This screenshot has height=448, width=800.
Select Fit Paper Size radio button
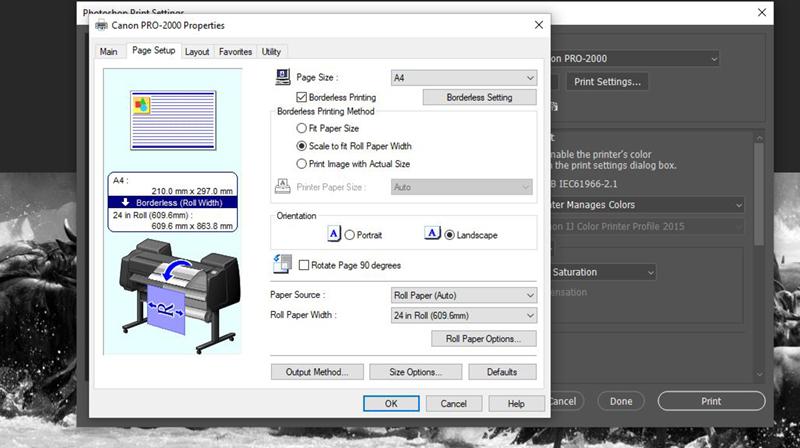click(x=302, y=128)
